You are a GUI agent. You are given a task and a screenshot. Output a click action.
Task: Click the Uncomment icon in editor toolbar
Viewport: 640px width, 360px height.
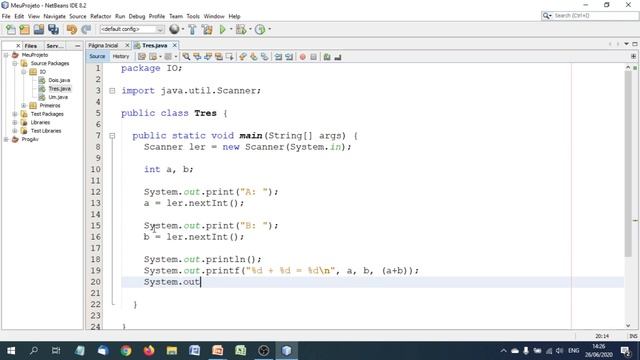point(338,57)
